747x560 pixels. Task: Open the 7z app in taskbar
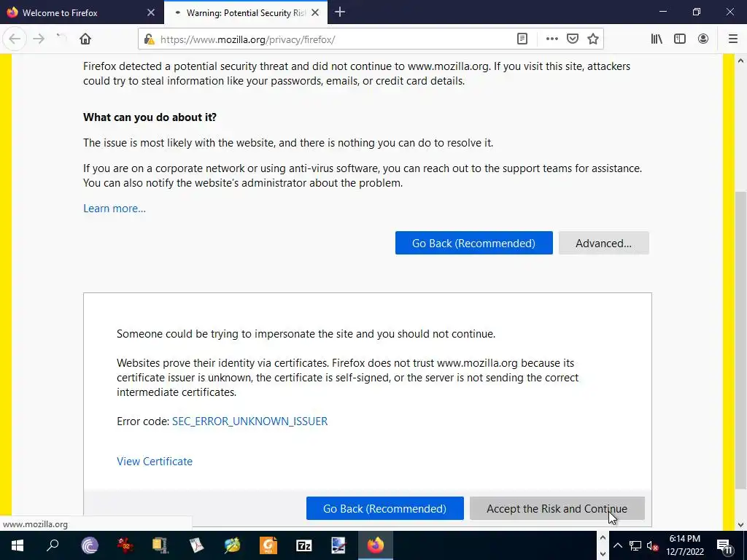[x=303, y=545]
